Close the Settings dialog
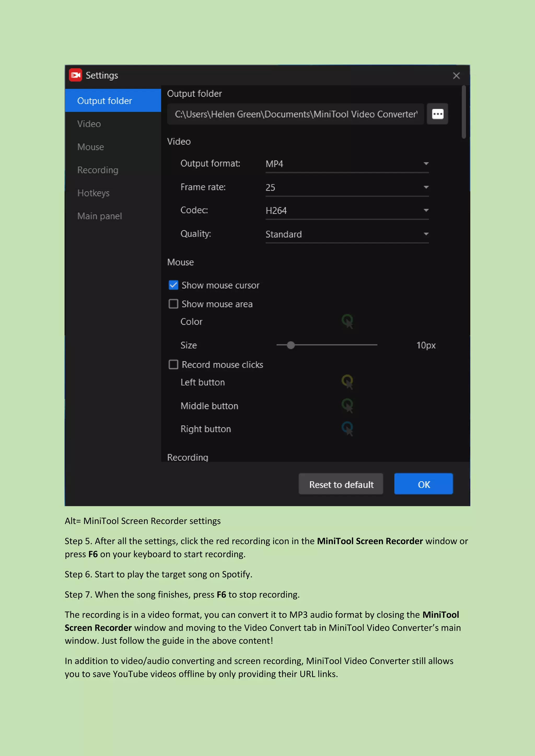The image size is (535, 756). coord(456,76)
